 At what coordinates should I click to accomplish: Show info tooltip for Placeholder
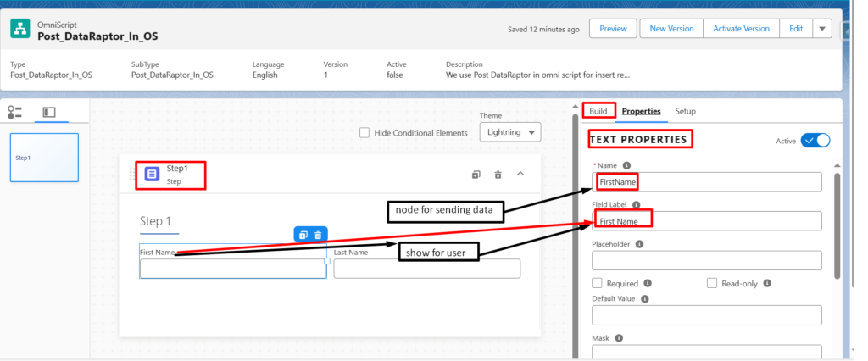point(639,243)
